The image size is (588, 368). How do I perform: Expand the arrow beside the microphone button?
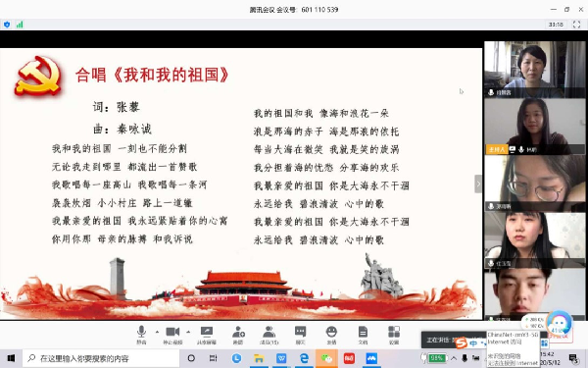[157, 332]
